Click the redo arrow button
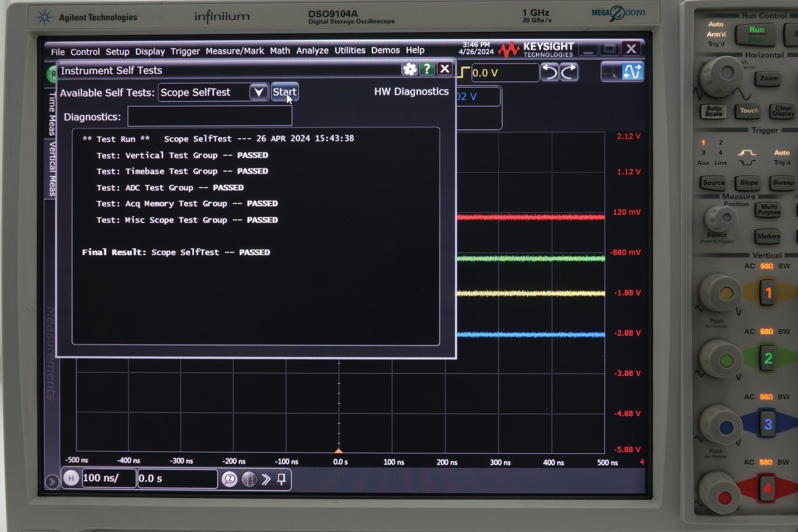This screenshot has height=532, width=798. [569, 72]
